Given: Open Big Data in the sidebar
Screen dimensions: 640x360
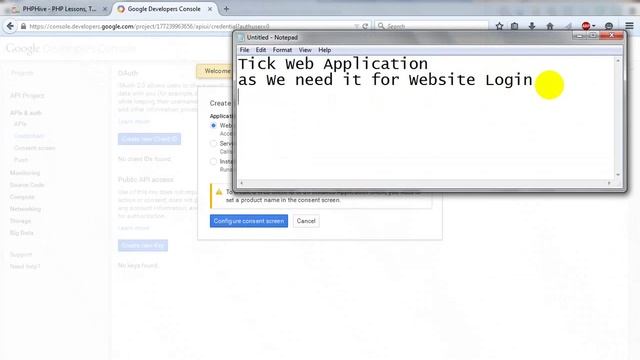Looking at the screenshot, I should (22, 233).
